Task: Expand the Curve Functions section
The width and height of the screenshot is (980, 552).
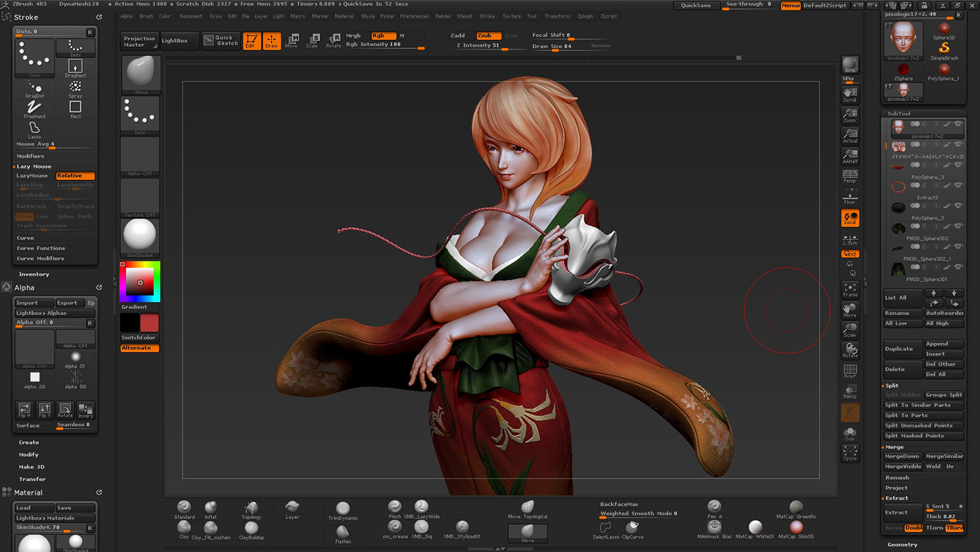Action: click(41, 248)
